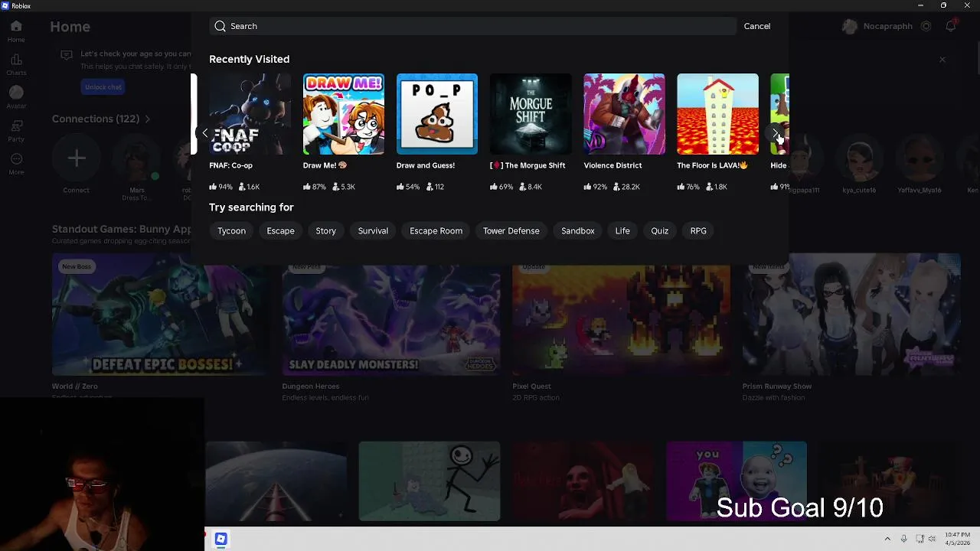Click the Roblox icon in taskbar
Image resolution: width=980 pixels, height=551 pixels.
coord(220,539)
